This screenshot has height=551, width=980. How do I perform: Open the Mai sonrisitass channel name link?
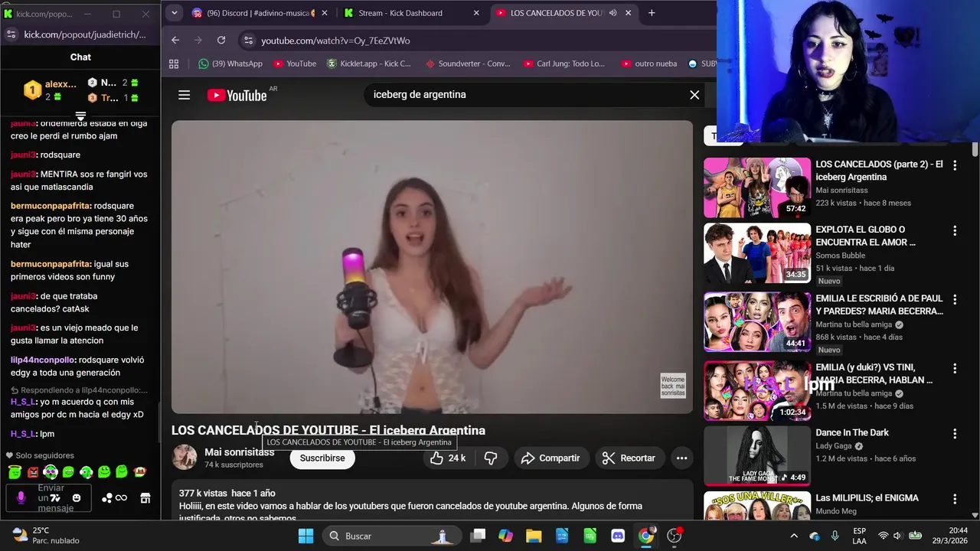[239, 452]
